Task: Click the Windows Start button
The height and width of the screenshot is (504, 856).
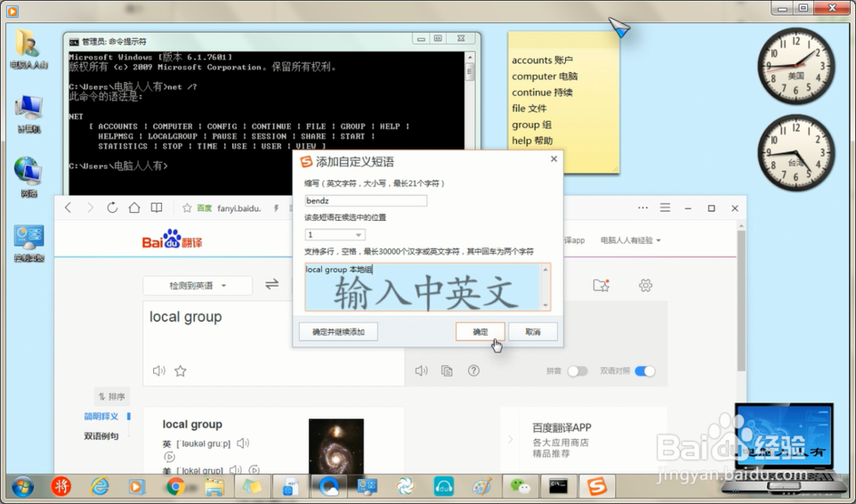Action: coord(22,487)
